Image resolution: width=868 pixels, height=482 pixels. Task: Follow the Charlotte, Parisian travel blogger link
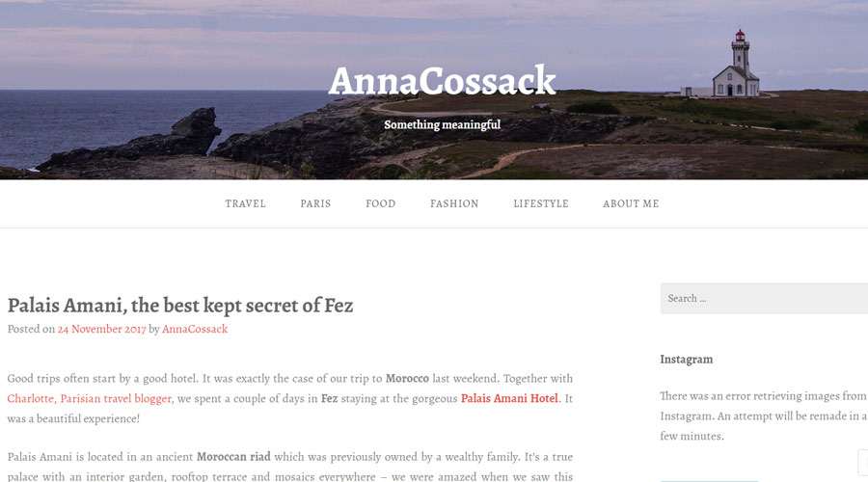pyautogui.click(x=89, y=398)
